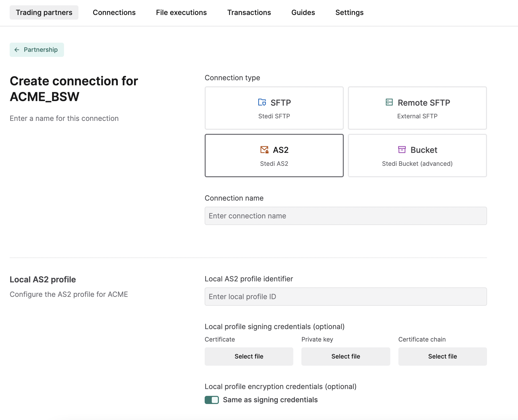The width and height of the screenshot is (518, 420).
Task: Click the AS2 envelope lock icon
Action: point(264,150)
